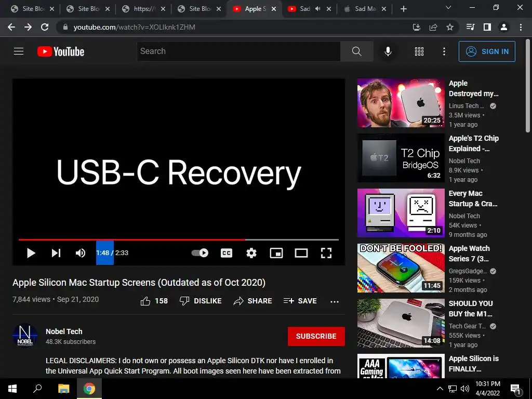
Task: Open Chrome tab search chevron
Action: pos(448,7)
